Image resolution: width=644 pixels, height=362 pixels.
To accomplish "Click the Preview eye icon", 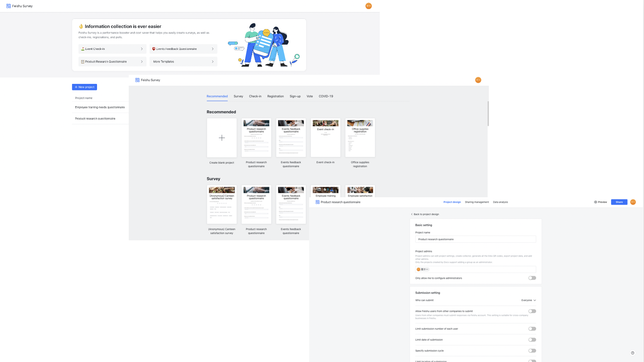I will [596, 202].
